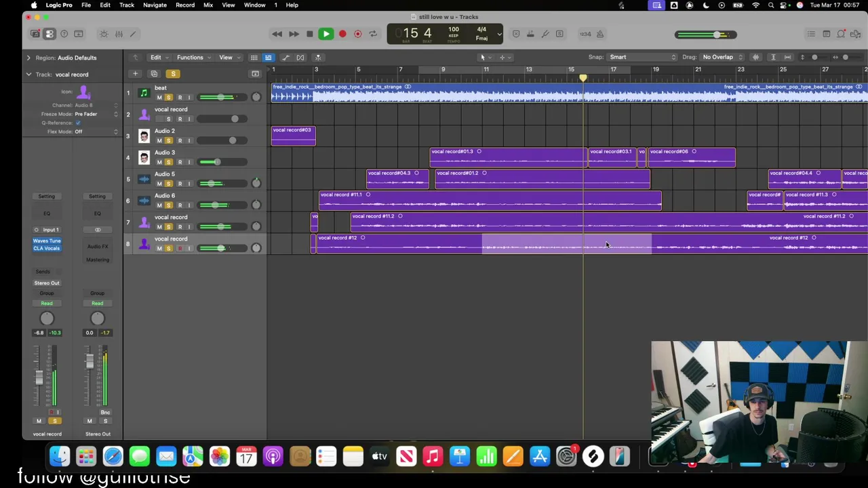Rewind the playhead
Screen dimensions: 868x488
[277, 34]
